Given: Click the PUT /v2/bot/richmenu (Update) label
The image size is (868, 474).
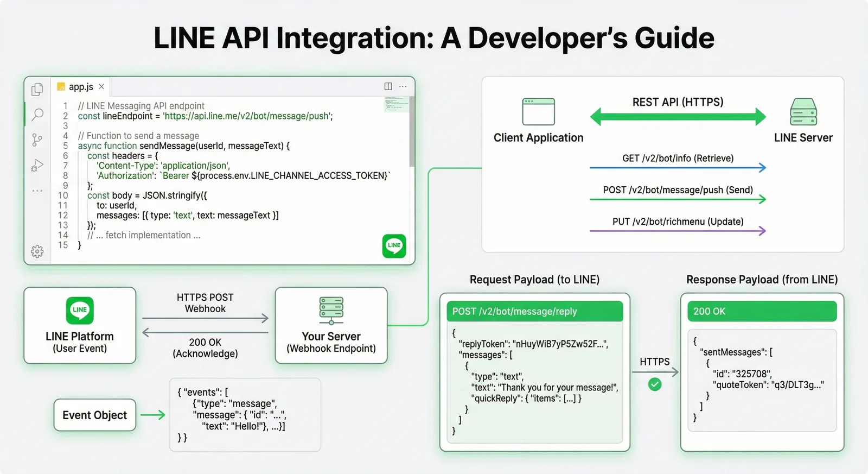Looking at the screenshot, I should click(678, 222).
